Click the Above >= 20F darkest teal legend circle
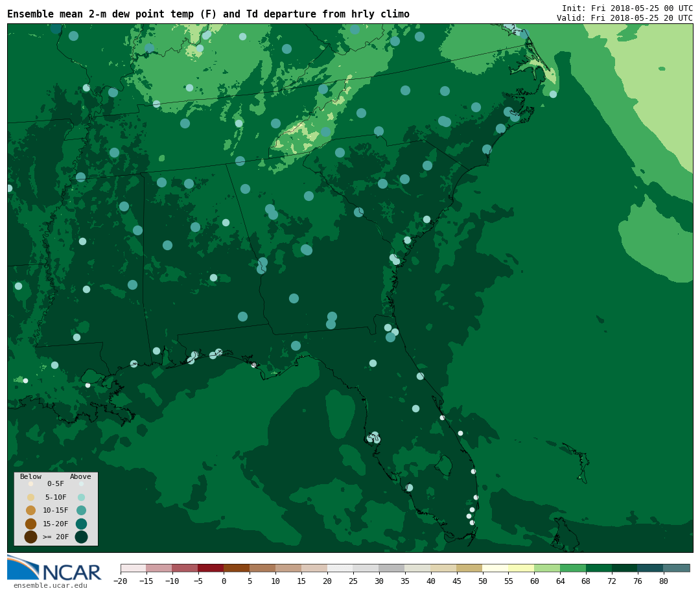Screen dimensions: 700x593 point(81,537)
